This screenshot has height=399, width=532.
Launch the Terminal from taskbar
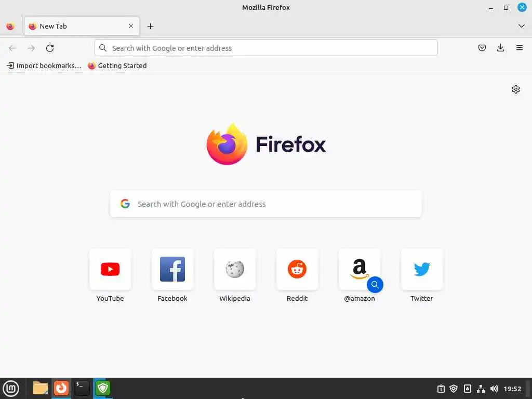82,388
